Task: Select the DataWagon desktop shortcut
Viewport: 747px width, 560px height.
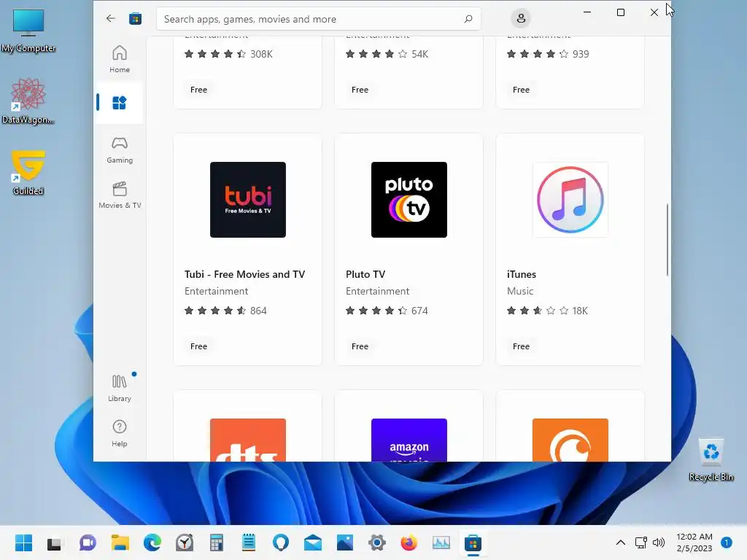Action: click(28, 101)
